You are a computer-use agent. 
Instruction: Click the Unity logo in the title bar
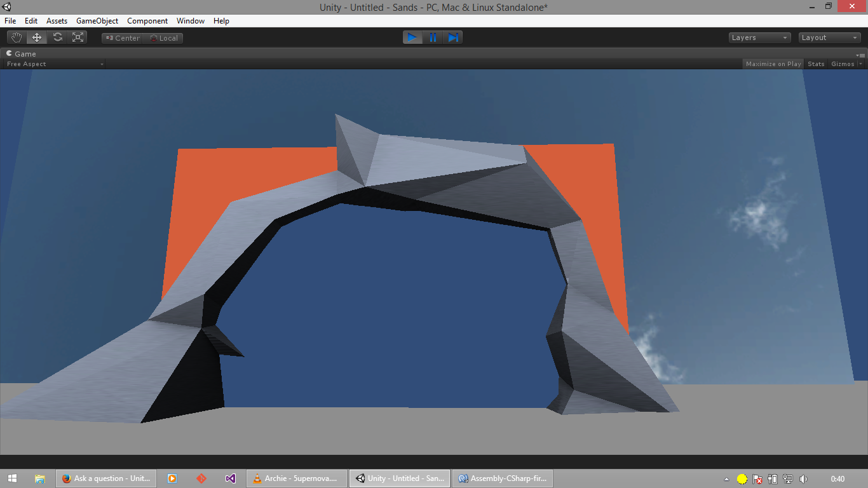(x=7, y=7)
